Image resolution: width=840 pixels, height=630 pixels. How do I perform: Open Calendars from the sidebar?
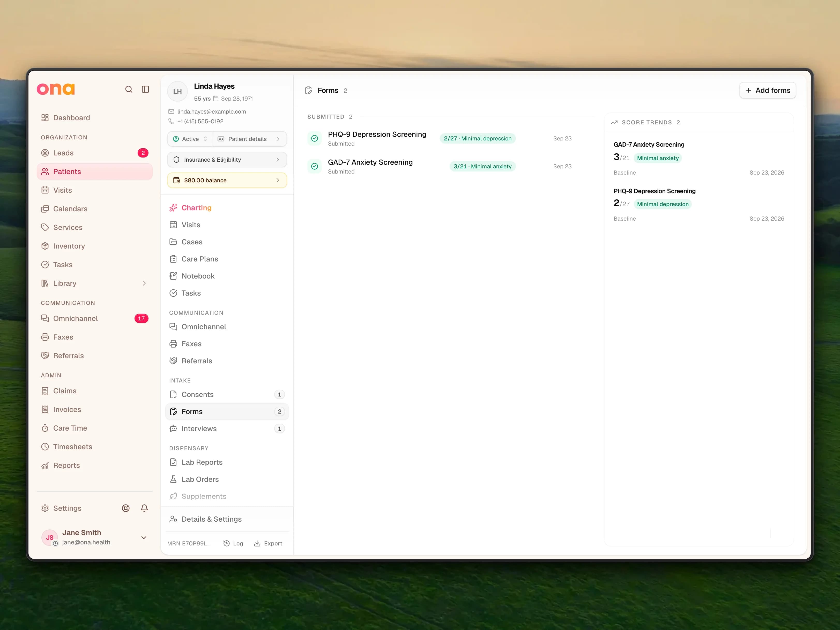click(95, 209)
